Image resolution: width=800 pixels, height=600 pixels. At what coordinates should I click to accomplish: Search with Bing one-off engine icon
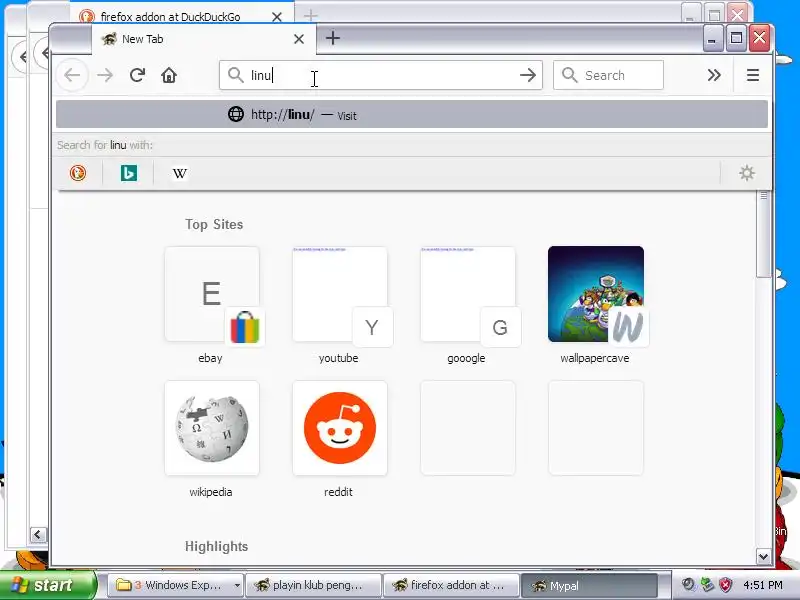click(129, 173)
